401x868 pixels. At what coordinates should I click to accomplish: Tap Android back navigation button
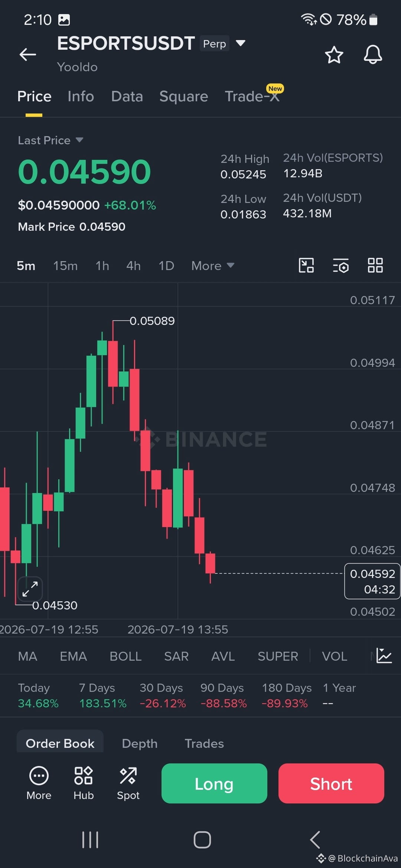(315, 840)
